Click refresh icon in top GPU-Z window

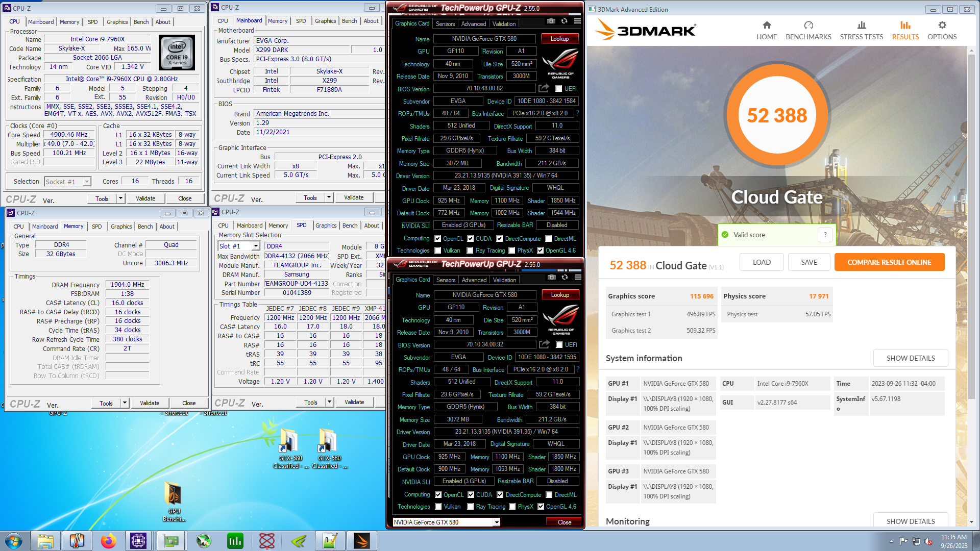[x=564, y=21]
